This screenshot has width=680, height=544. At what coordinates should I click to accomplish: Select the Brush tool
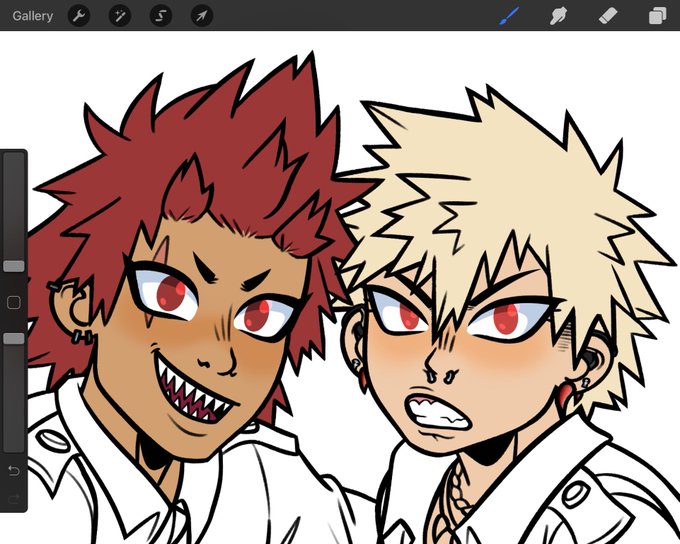coord(509,16)
